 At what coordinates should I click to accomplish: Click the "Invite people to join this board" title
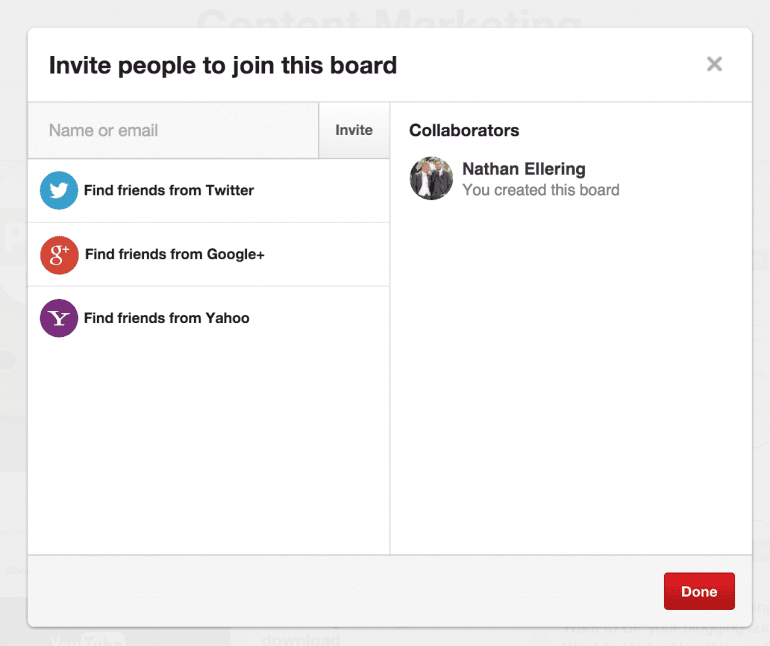pyautogui.click(x=223, y=66)
